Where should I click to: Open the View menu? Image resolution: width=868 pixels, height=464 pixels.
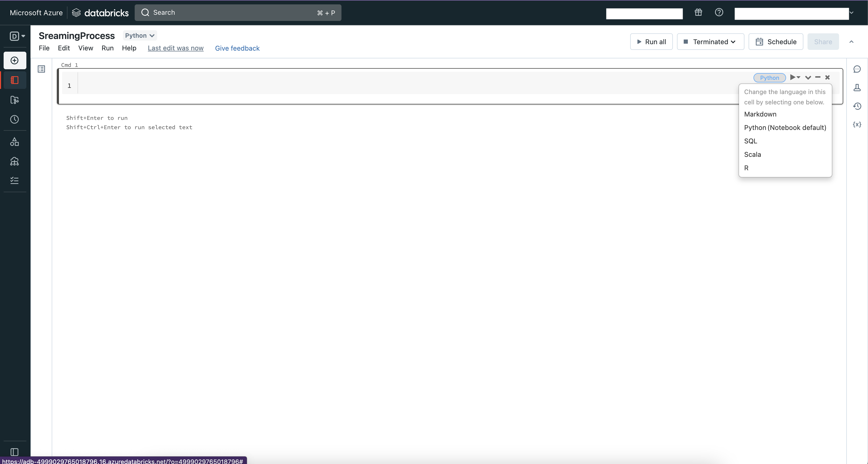coord(86,48)
